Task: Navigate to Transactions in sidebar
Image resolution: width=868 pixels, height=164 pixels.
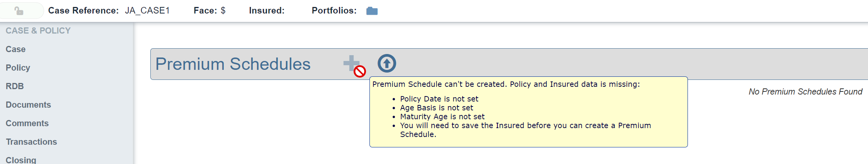Action: click(31, 142)
